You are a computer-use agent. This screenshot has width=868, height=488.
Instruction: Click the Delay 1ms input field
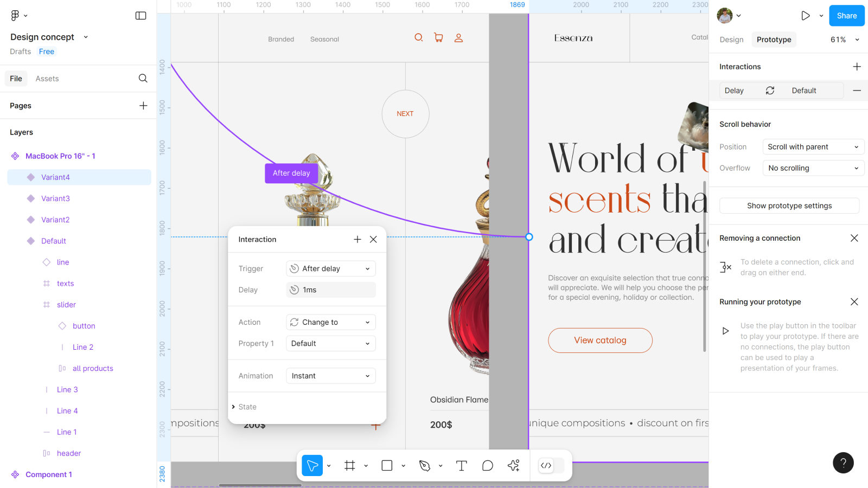(x=330, y=290)
